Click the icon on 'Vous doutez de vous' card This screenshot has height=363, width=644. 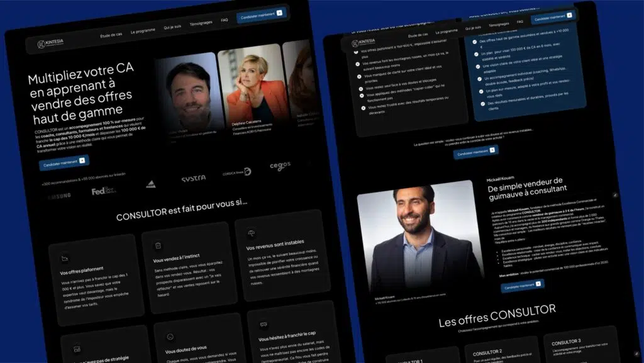tap(170, 337)
